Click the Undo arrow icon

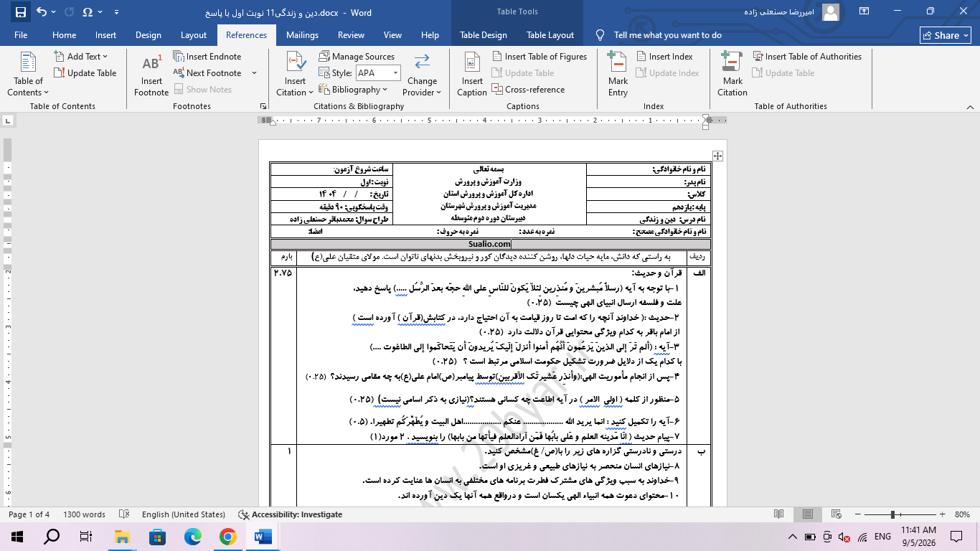[42, 12]
